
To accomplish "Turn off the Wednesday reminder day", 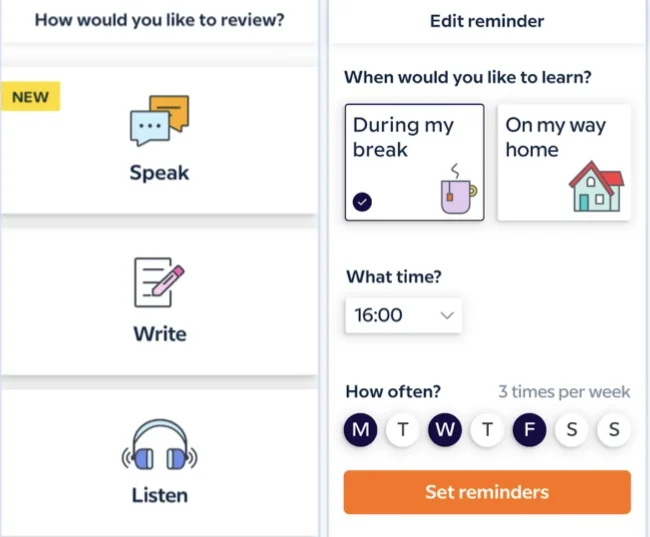I will tap(445, 430).
